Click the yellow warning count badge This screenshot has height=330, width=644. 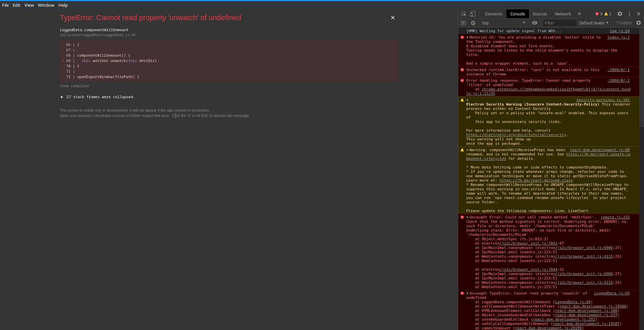(x=608, y=14)
